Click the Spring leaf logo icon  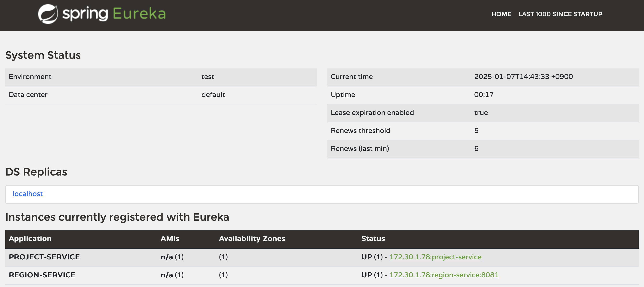(x=48, y=14)
